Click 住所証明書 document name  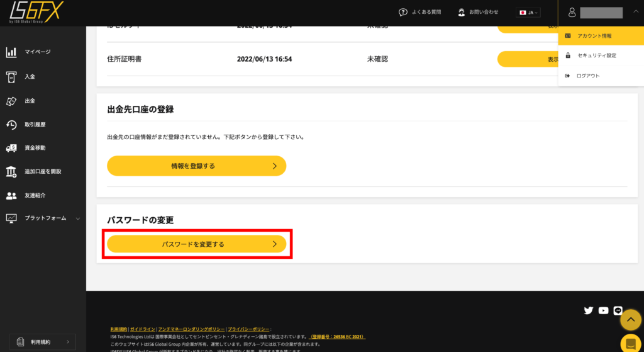125,59
